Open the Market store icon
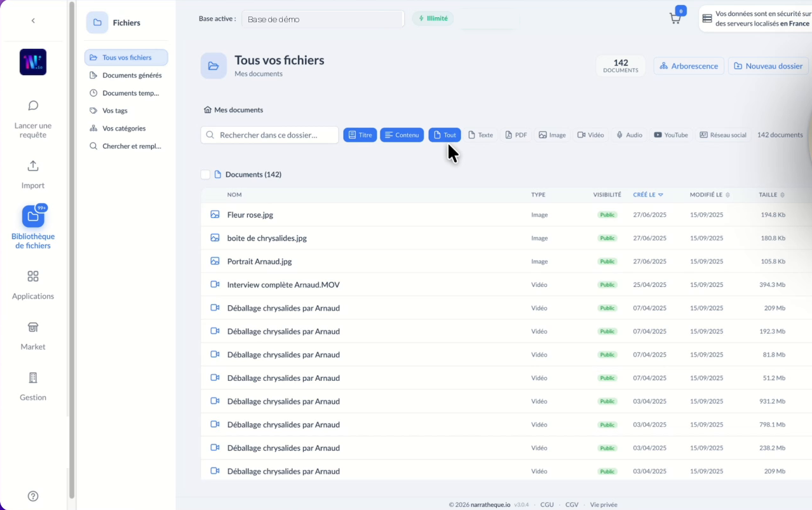Viewport: 812px width, 510px height. click(33, 327)
